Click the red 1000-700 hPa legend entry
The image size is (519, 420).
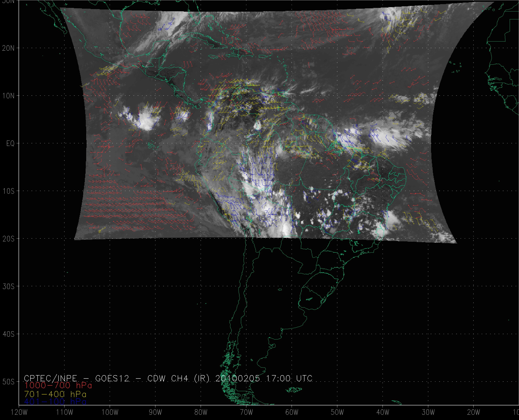(58, 386)
